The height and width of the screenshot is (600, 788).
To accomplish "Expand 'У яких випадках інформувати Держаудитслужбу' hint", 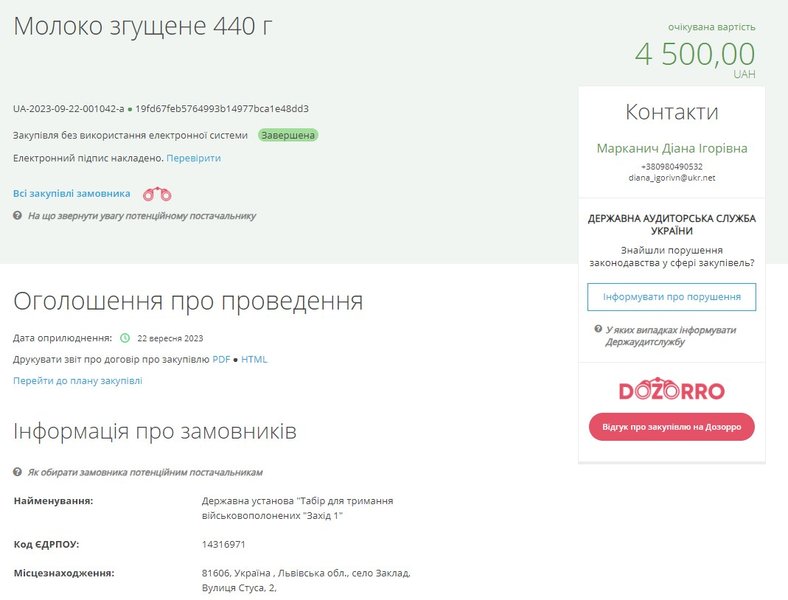I will tap(670, 336).
